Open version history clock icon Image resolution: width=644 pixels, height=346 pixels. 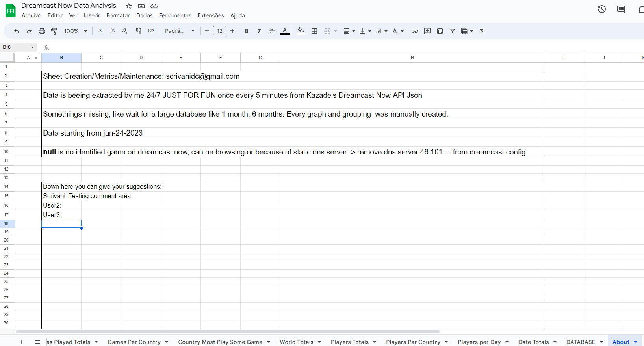click(x=601, y=9)
